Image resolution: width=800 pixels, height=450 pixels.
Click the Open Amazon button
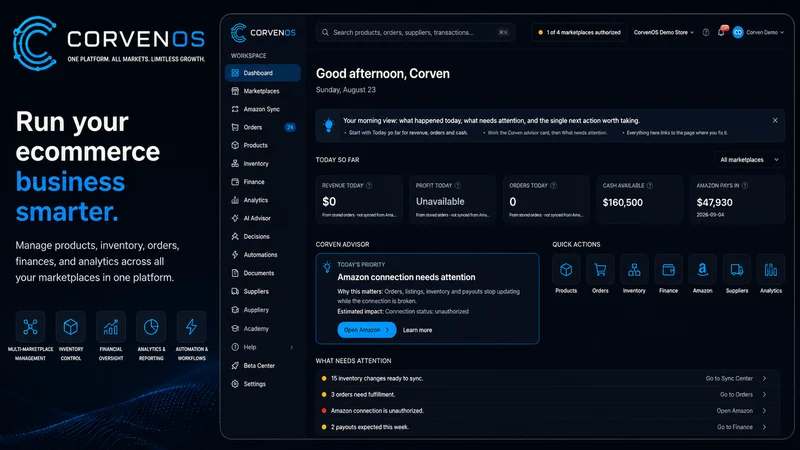click(367, 330)
